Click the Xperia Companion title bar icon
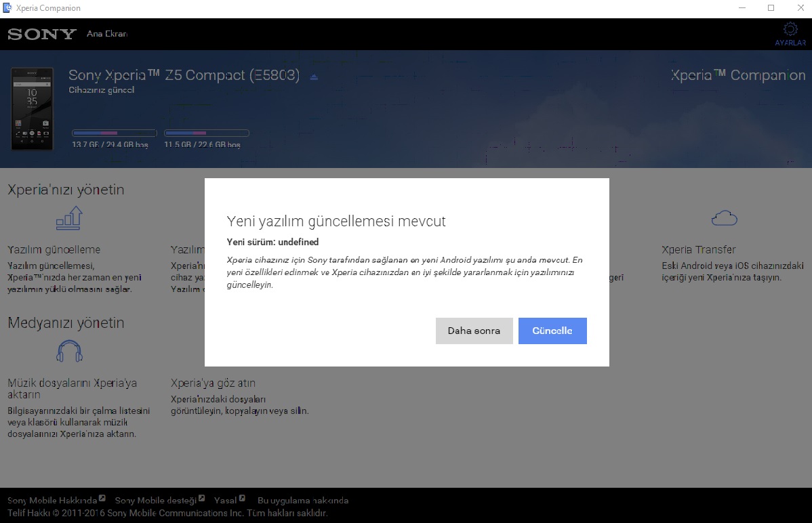This screenshot has width=812, height=523. [7, 8]
